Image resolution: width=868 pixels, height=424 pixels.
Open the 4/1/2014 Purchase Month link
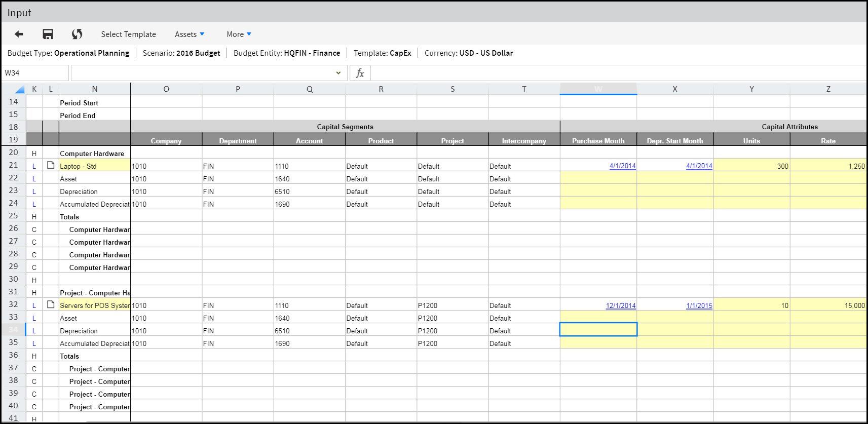(622, 166)
